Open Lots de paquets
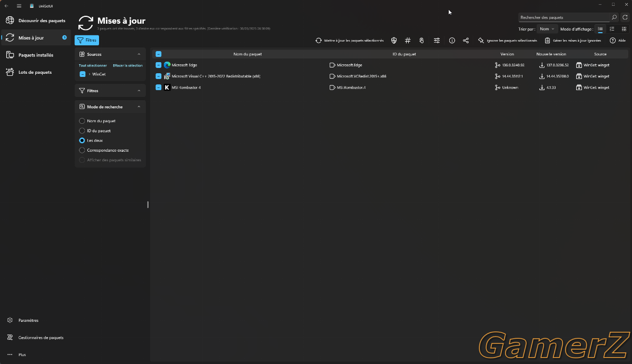The height and width of the screenshot is (364, 632). click(36, 72)
